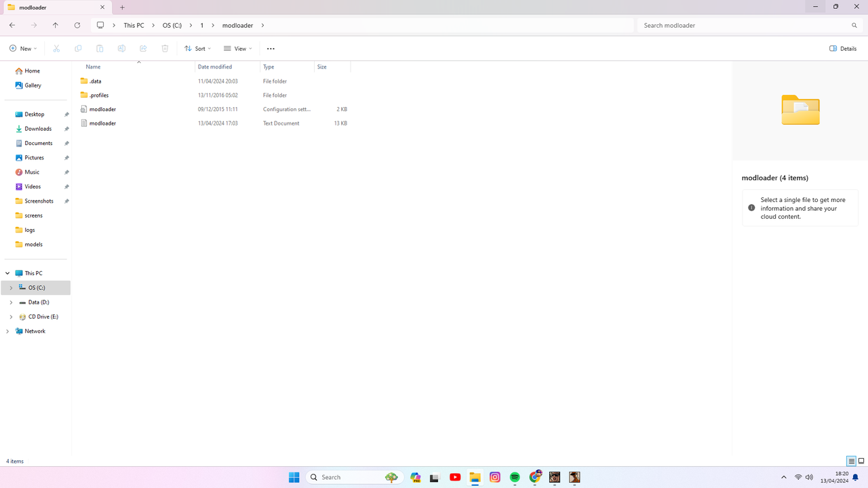Open Pictures in quick access

[x=35, y=158]
